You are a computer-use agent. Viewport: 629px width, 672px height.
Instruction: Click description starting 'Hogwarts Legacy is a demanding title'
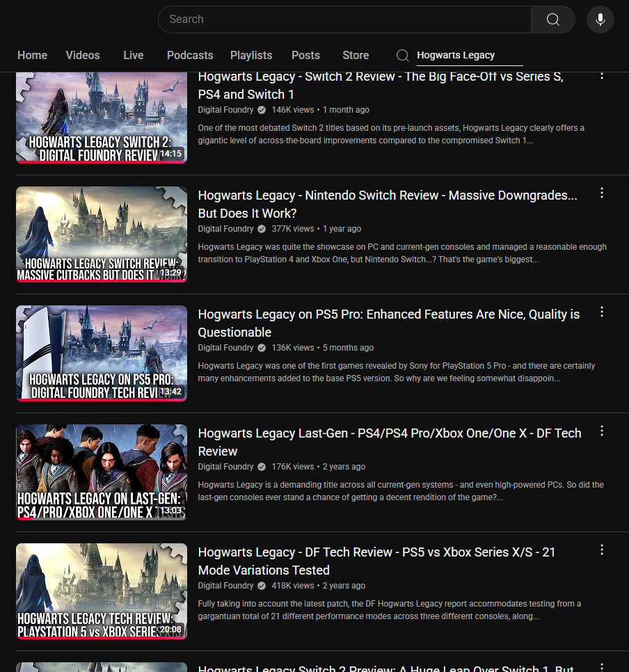pos(401,490)
